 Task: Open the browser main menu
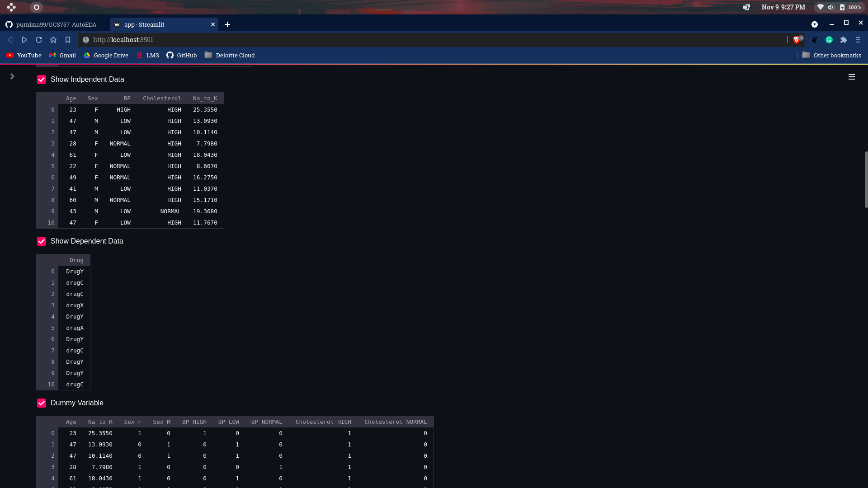(x=858, y=40)
